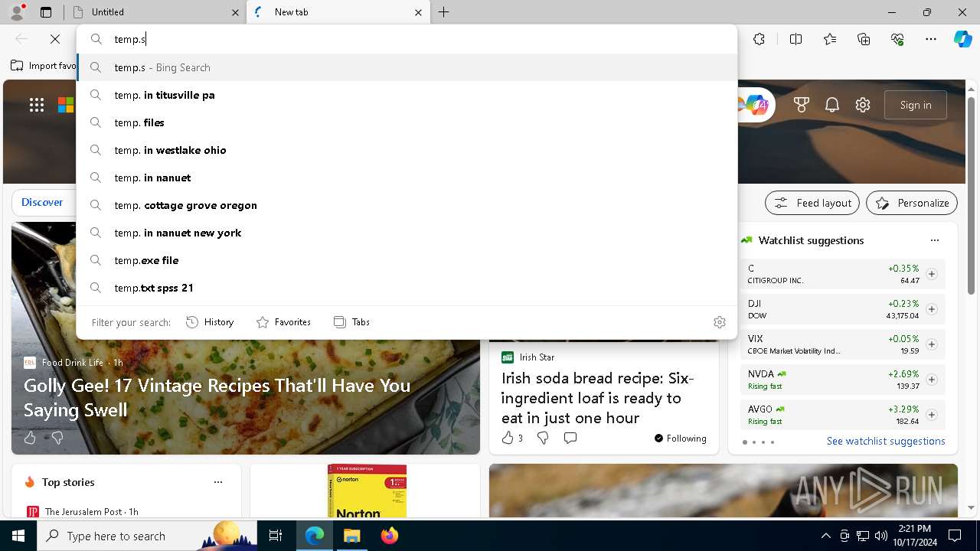Like the vintage recipes article
Image resolution: width=980 pixels, height=551 pixels.
pyautogui.click(x=30, y=438)
